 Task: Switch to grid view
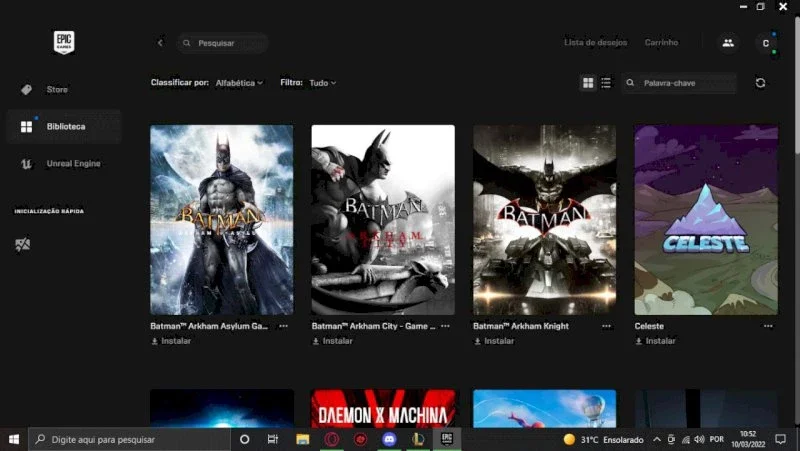(588, 83)
